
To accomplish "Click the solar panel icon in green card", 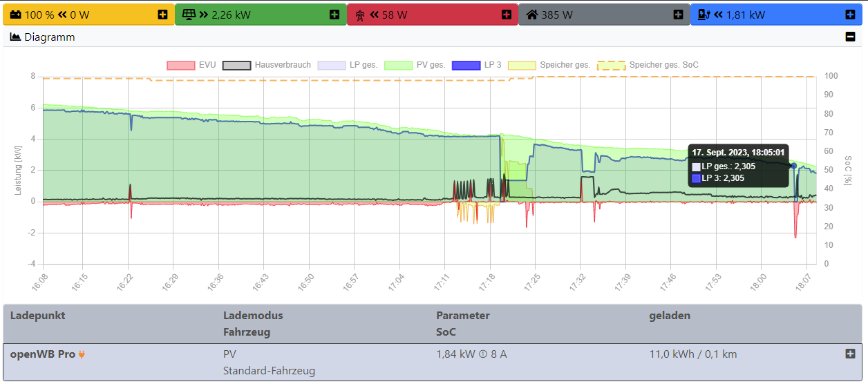I will click(x=188, y=15).
